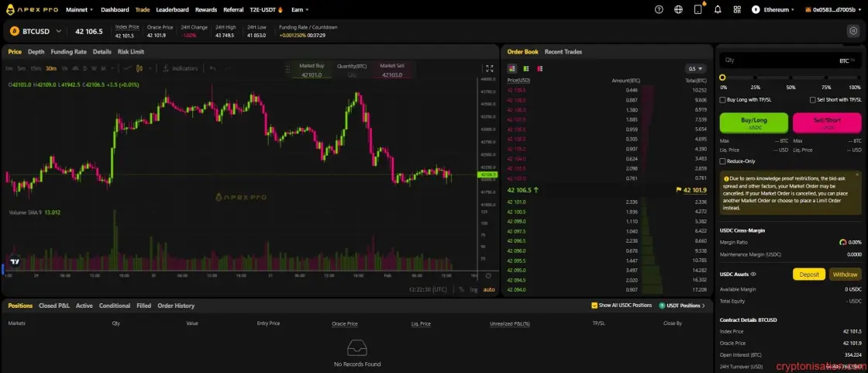
Task: Click the Qty input field
Action: point(790,60)
